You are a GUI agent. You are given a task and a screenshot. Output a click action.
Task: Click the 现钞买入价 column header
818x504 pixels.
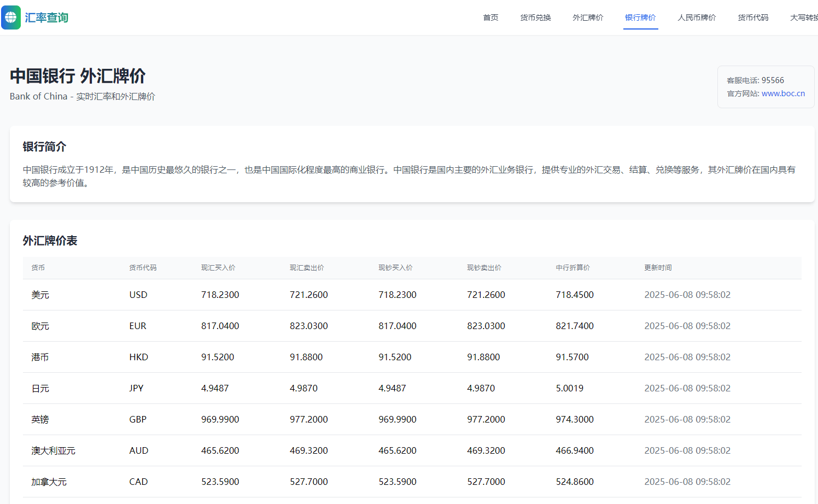(x=395, y=268)
